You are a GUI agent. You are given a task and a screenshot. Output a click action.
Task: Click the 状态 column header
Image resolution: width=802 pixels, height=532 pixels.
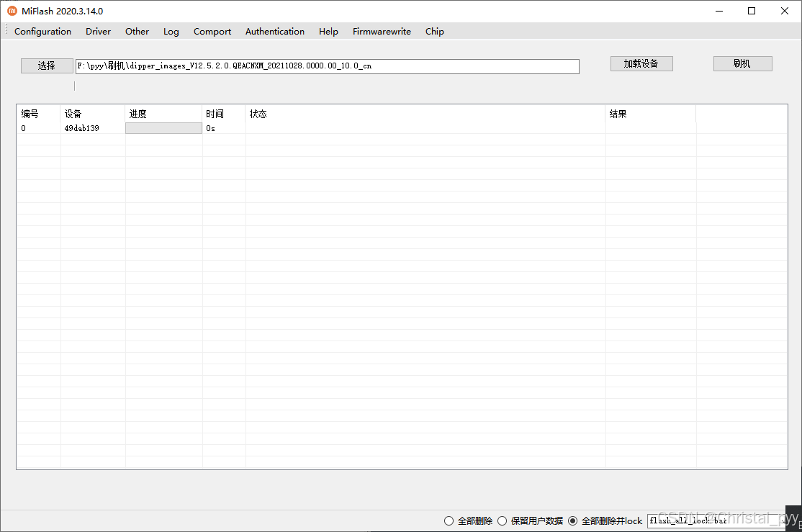(x=425, y=114)
